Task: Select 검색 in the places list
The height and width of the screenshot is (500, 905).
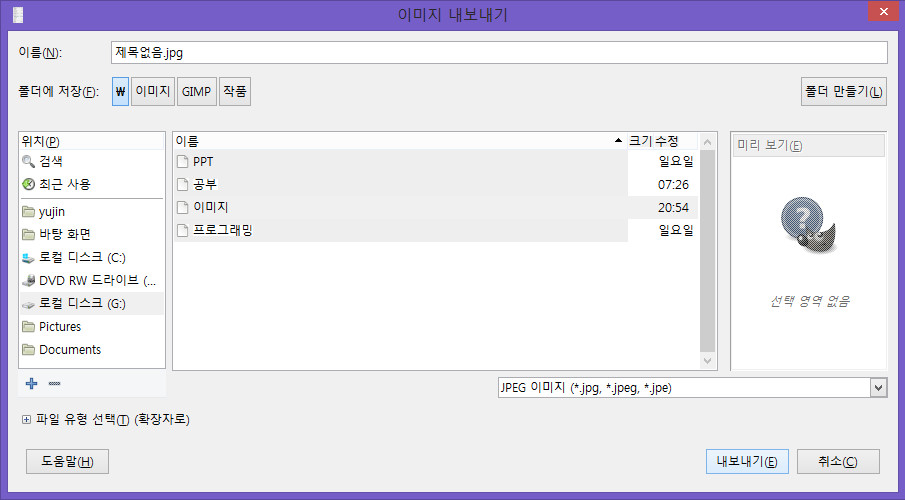Action: pyautogui.click(x=92, y=162)
